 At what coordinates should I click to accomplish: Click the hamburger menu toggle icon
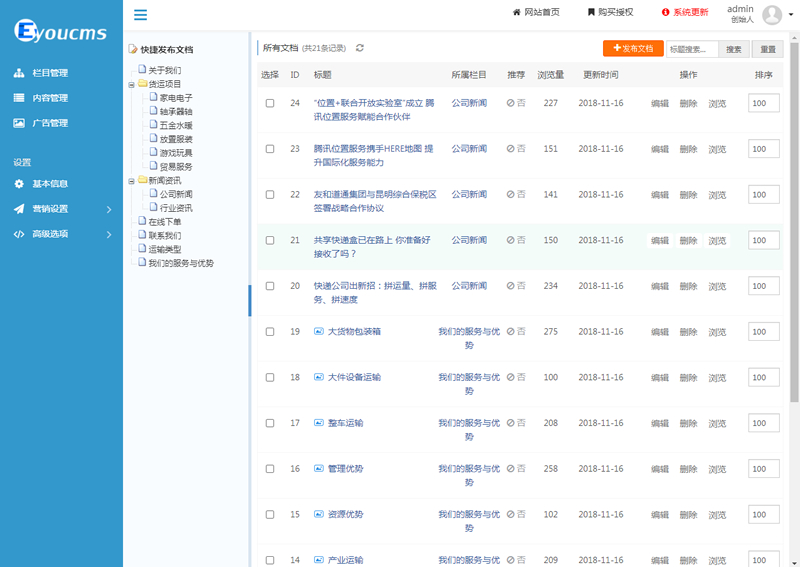[x=140, y=14]
